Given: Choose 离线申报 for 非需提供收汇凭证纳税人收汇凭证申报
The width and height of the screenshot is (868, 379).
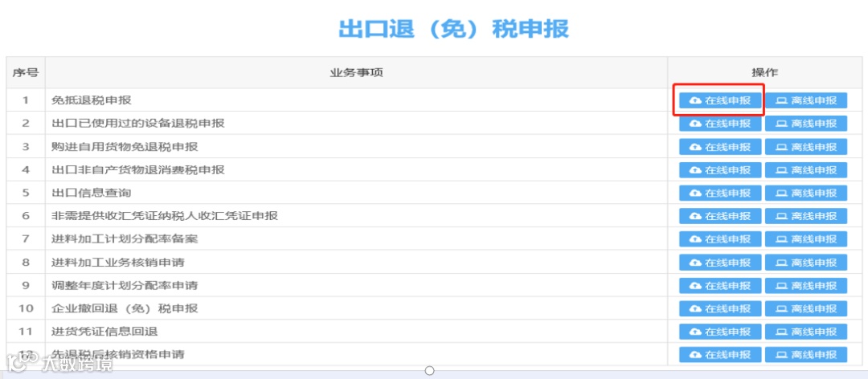Looking at the screenshot, I should 806,216.
